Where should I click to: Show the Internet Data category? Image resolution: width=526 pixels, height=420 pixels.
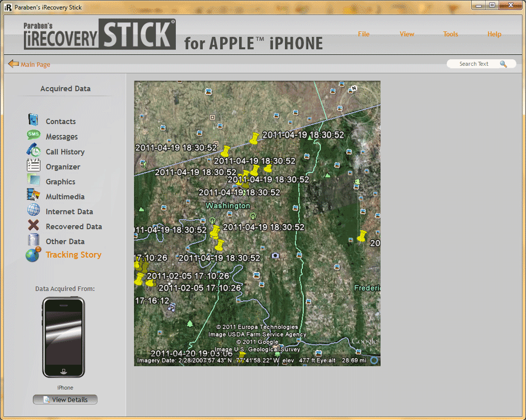point(69,212)
